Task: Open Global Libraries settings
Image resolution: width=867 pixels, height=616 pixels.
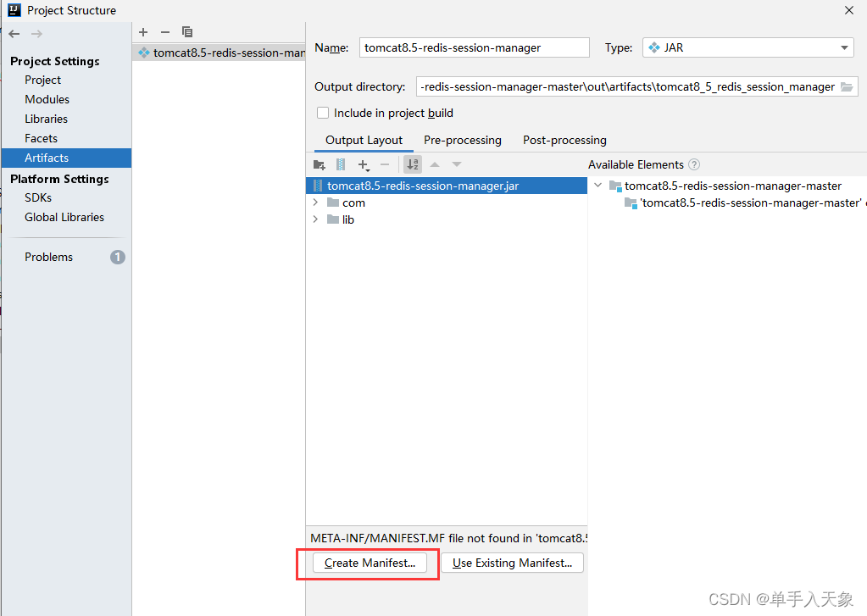Action: coord(66,217)
